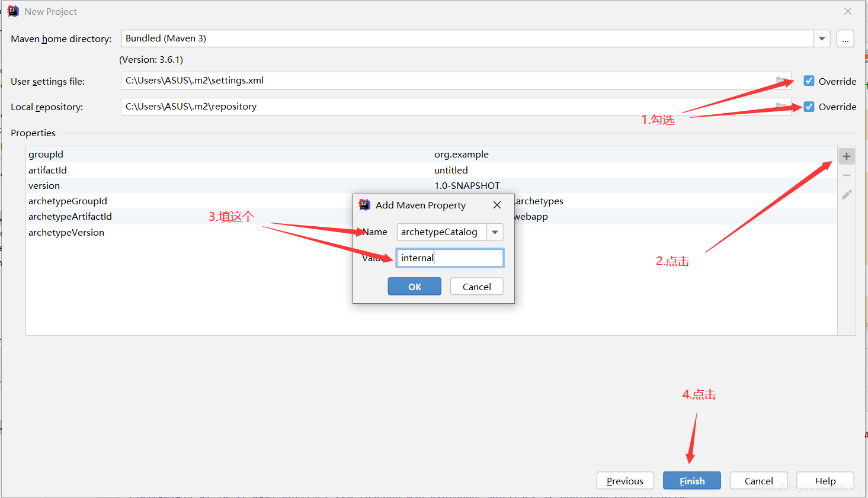Select the artifactId property row

click(x=431, y=170)
